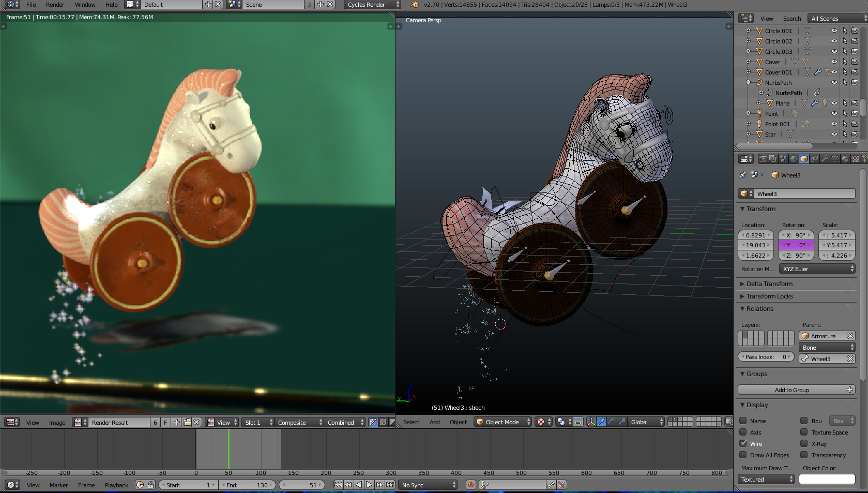Image resolution: width=868 pixels, height=493 pixels.
Task: Select the translate manipulator arrow icon
Action: (x=601, y=422)
